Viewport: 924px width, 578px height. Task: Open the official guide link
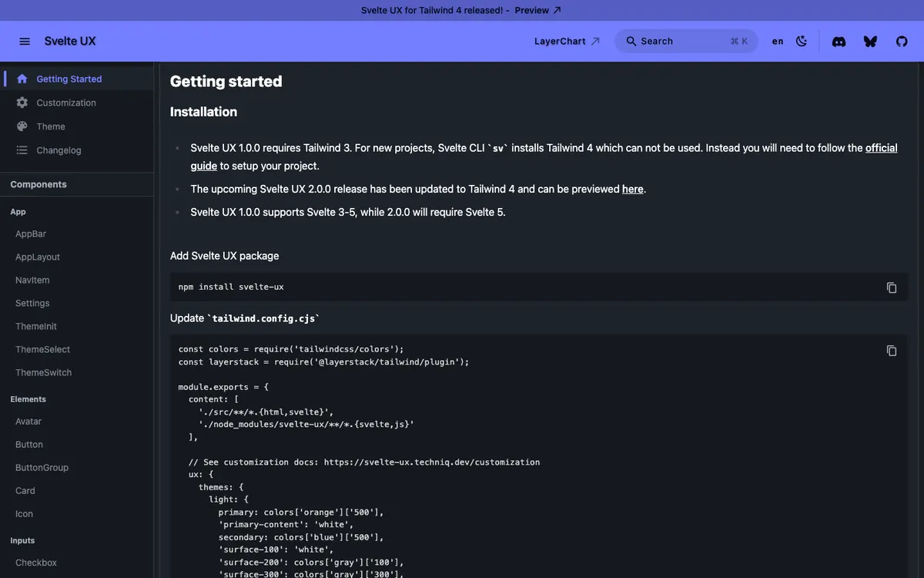click(x=882, y=148)
